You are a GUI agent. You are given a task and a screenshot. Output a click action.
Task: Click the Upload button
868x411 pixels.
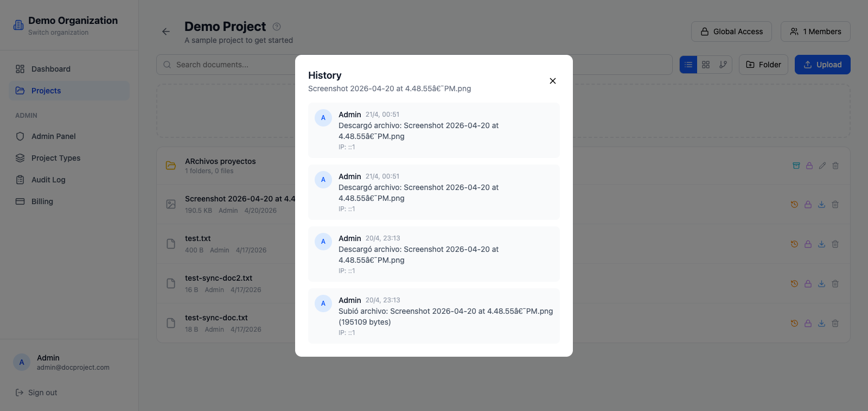pyautogui.click(x=822, y=65)
